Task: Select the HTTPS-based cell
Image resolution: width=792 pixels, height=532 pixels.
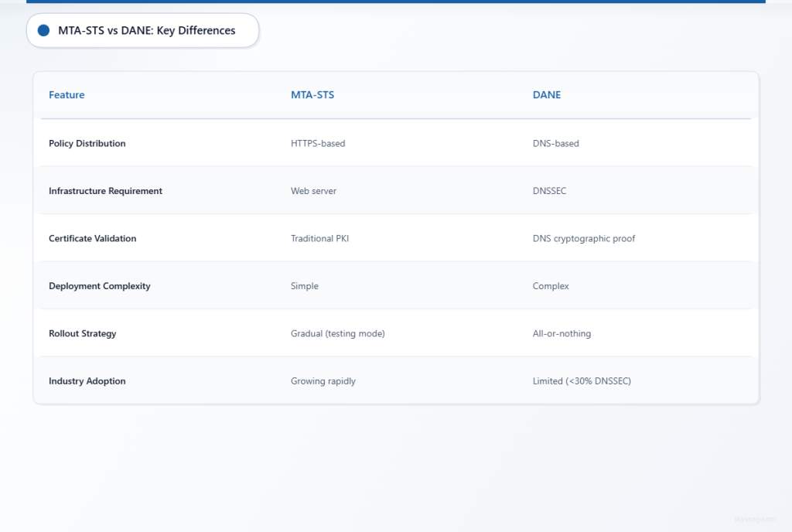Action: [318, 143]
